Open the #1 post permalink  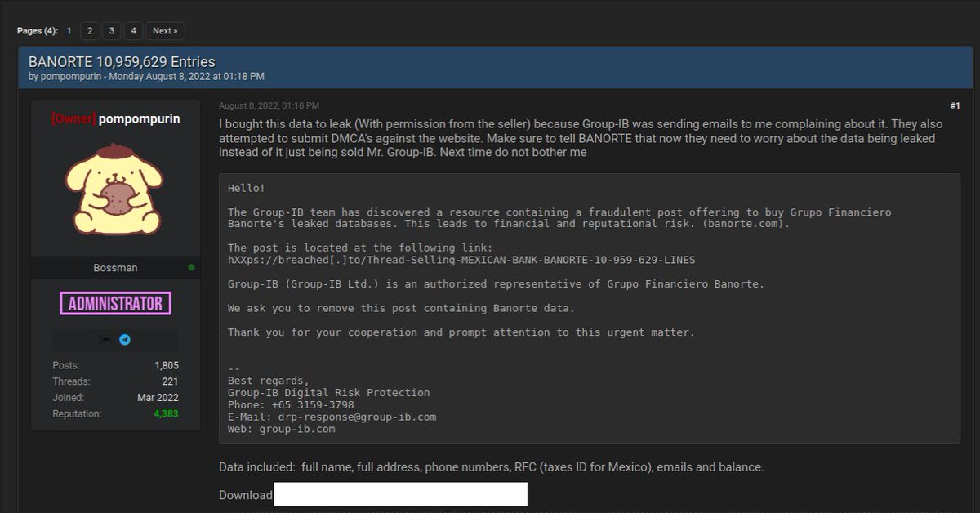[x=955, y=105]
